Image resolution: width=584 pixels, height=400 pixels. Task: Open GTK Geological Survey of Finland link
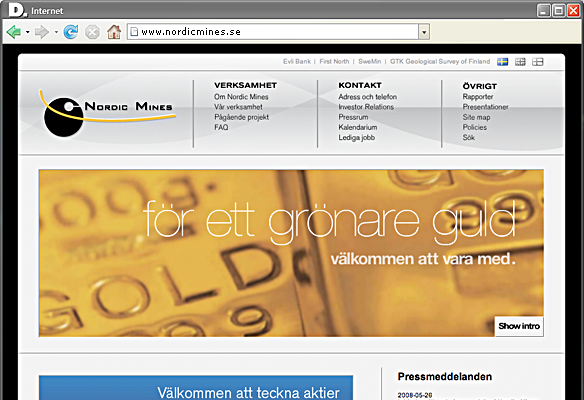[x=440, y=61]
